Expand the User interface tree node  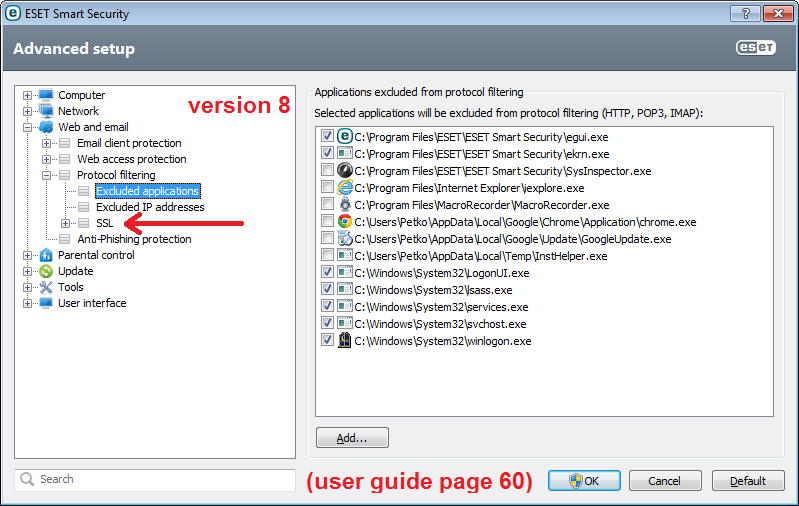pyautogui.click(x=27, y=303)
